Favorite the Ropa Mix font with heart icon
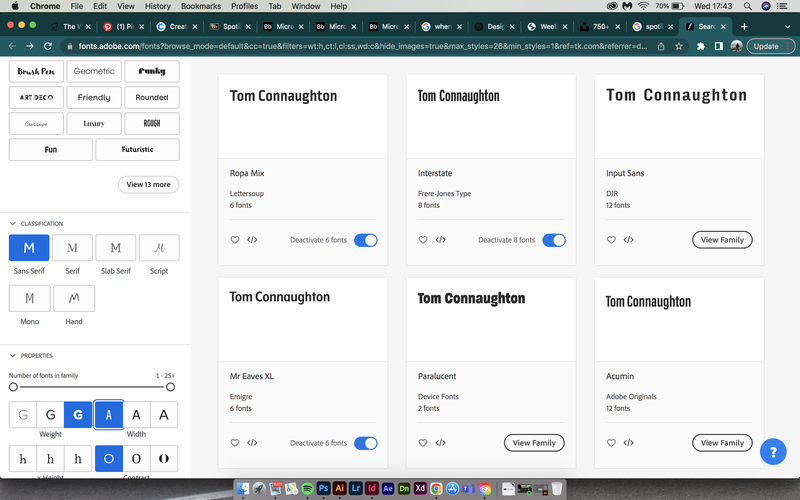This screenshot has width=800, height=500. 235,240
